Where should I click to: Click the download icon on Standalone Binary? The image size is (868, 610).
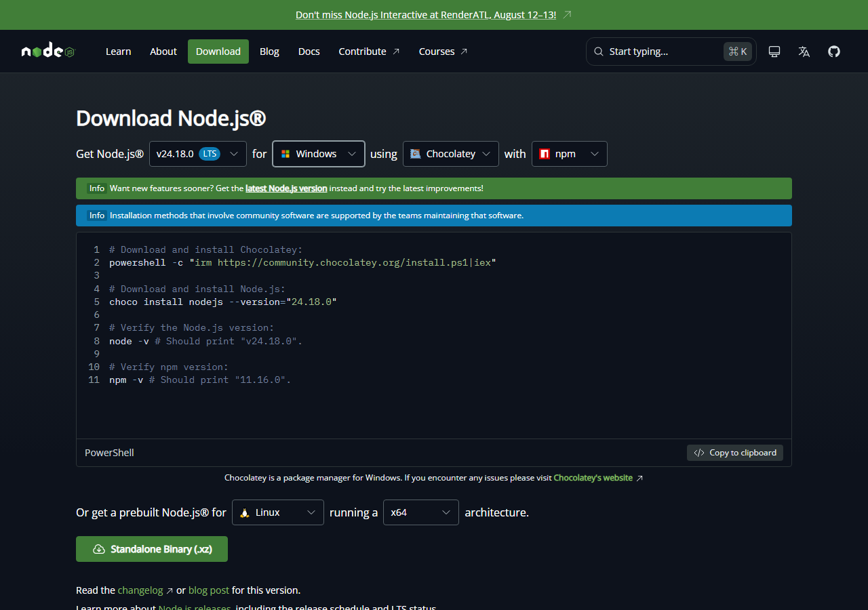pos(99,549)
